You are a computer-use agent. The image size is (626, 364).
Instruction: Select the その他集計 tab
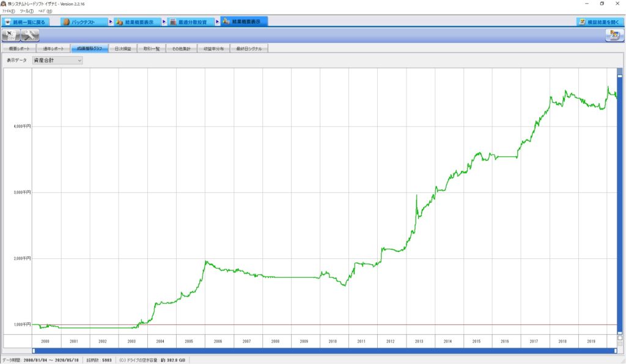(182, 48)
